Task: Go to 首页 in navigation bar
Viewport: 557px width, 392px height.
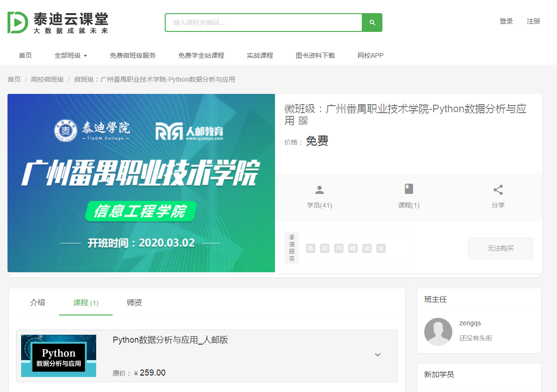Action: click(x=25, y=55)
